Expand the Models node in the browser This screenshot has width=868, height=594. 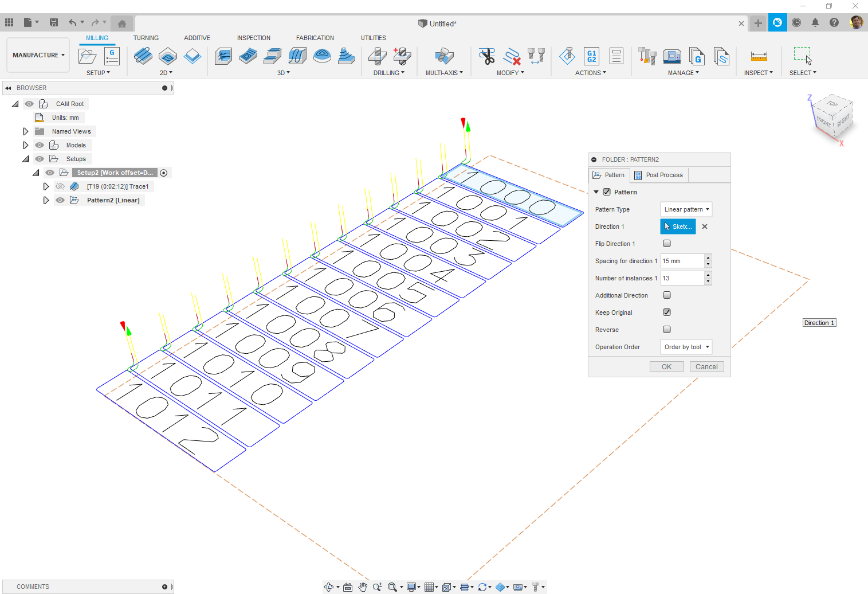click(x=25, y=144)
